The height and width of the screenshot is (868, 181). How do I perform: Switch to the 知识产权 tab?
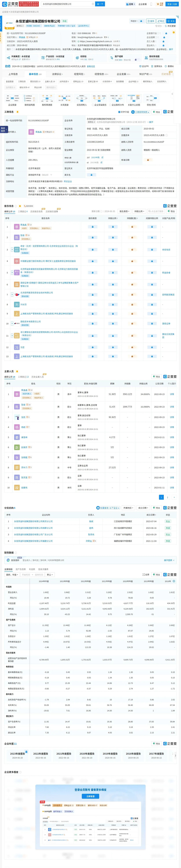tap(146, 74)
